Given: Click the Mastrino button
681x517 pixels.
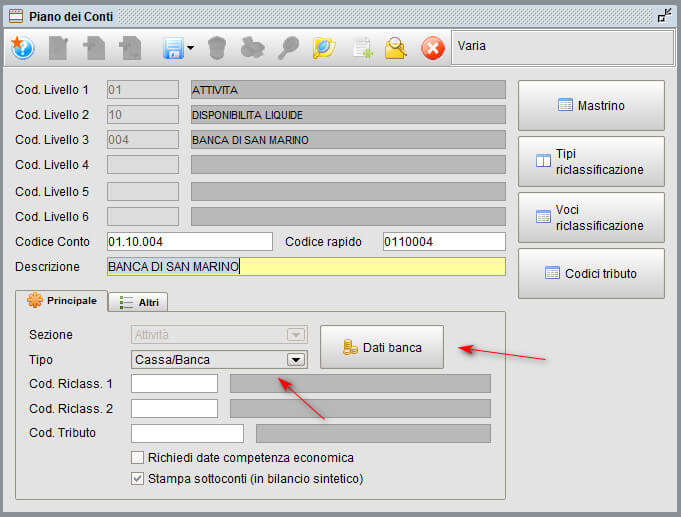Looking at the screenshot, I should pyautogui.click(x=590, y=105).
